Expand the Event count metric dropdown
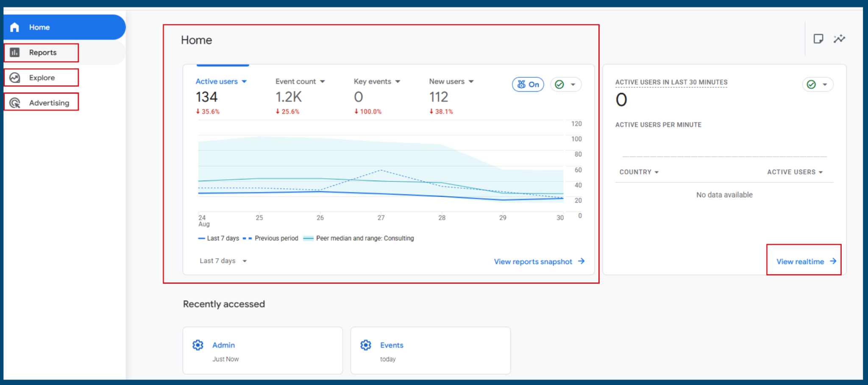Image resolution: width=868 pixels, height=385 pixels. [300, 81]
